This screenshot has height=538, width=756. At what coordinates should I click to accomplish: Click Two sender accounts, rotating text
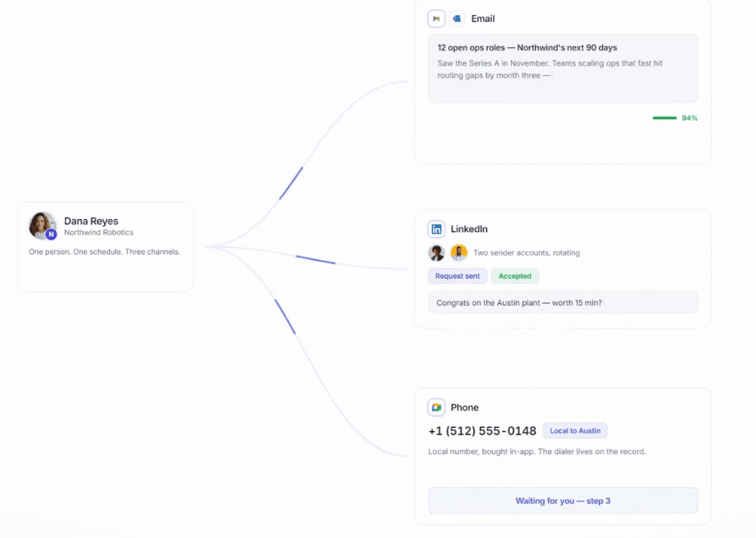tap(527, 253)
